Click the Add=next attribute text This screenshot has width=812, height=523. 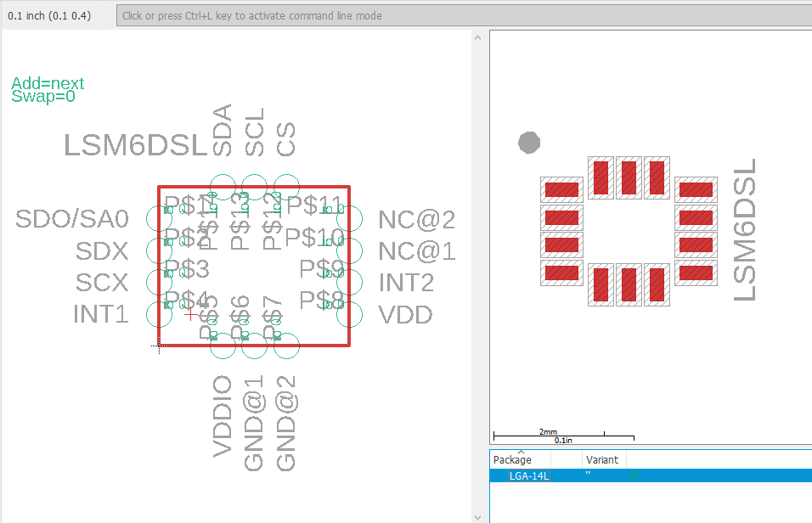tap(48, 83)
